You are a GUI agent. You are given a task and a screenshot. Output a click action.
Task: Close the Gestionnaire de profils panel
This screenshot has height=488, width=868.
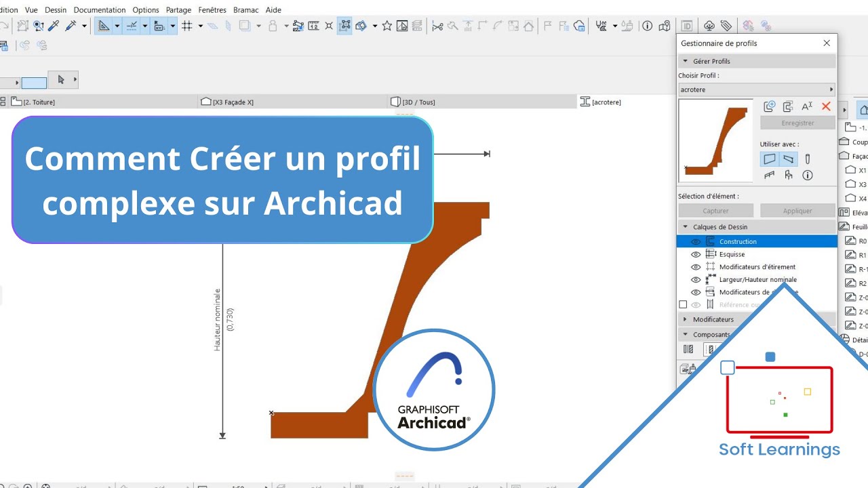click(x=827, y=43)
